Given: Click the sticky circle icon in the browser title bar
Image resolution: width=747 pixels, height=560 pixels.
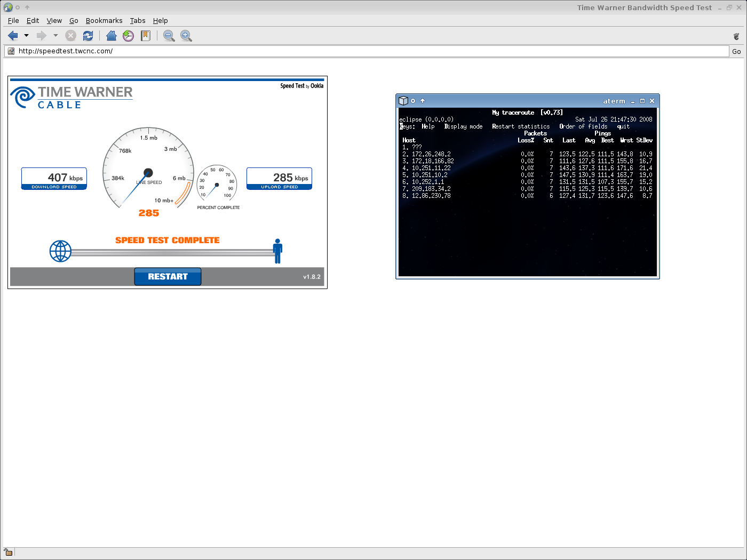Looking at the screenshot, I should pos(18,7).
